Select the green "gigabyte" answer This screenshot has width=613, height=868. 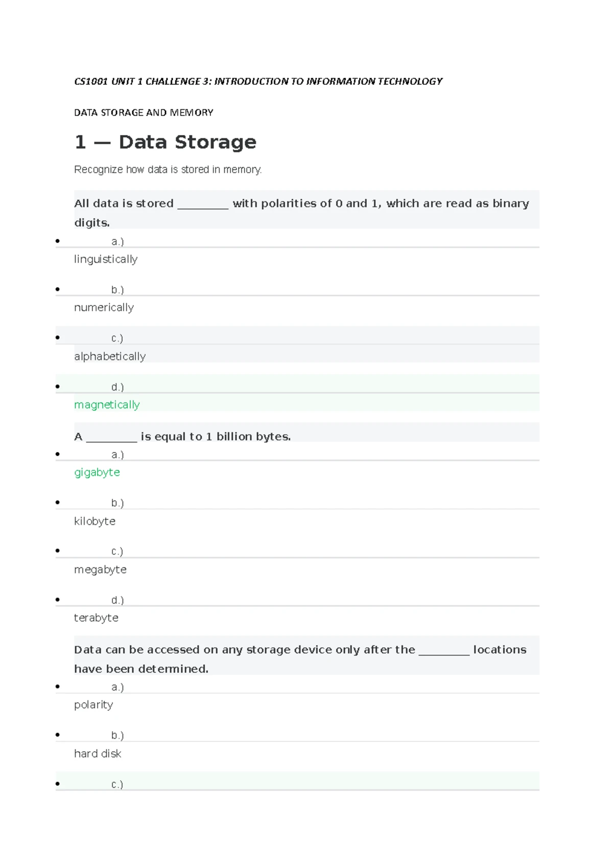click(97, 472)
